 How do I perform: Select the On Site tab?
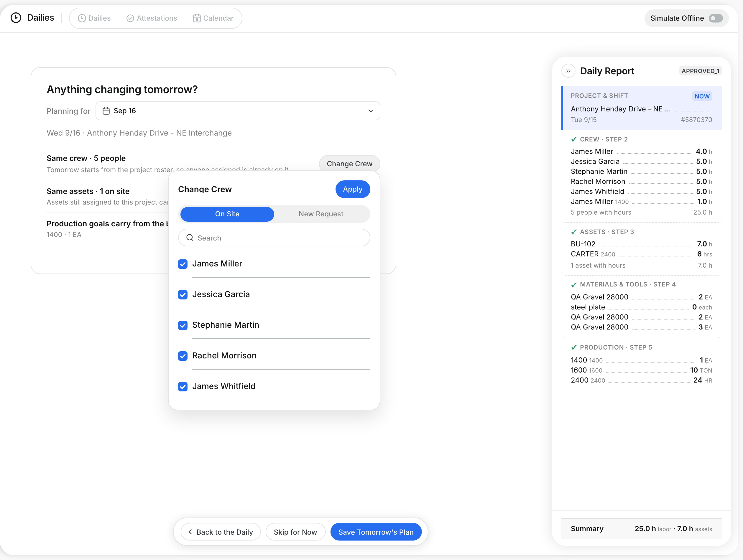(x=227, y=214)
